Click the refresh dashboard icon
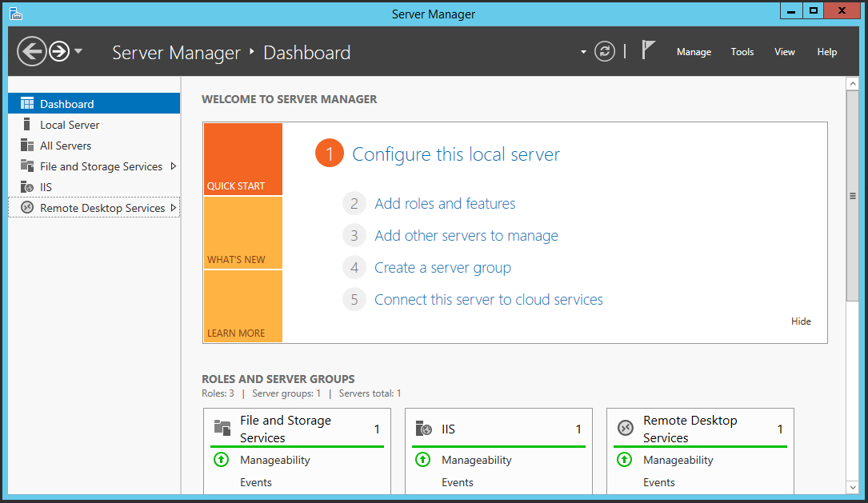Viewport: 868px width, 503px height. coord(605,52)
